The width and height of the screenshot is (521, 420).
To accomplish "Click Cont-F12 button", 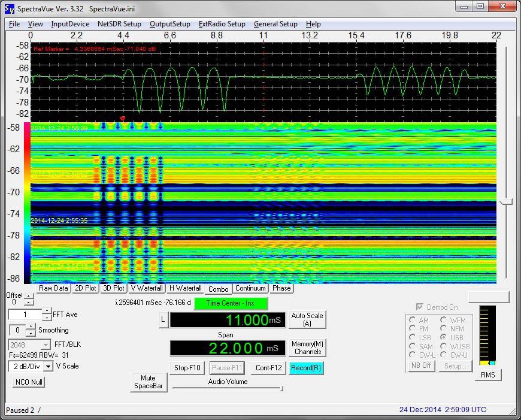I will click(x=268, y=368).
